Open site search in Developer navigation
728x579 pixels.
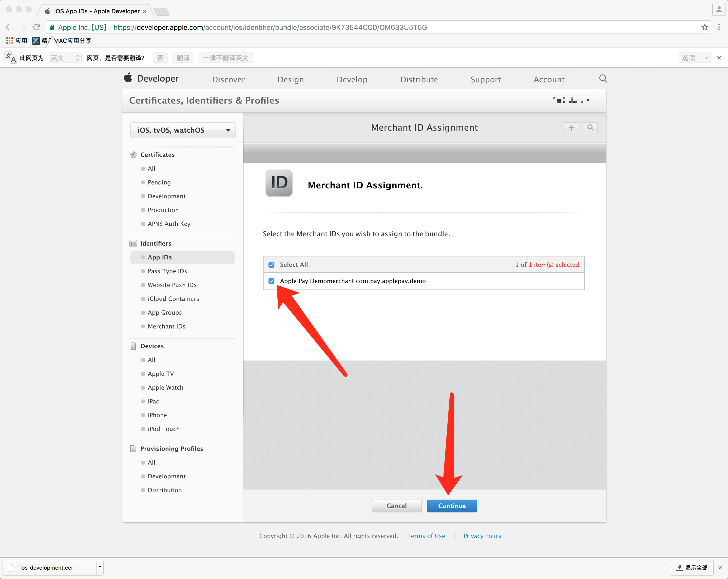(x=603, y=79)
